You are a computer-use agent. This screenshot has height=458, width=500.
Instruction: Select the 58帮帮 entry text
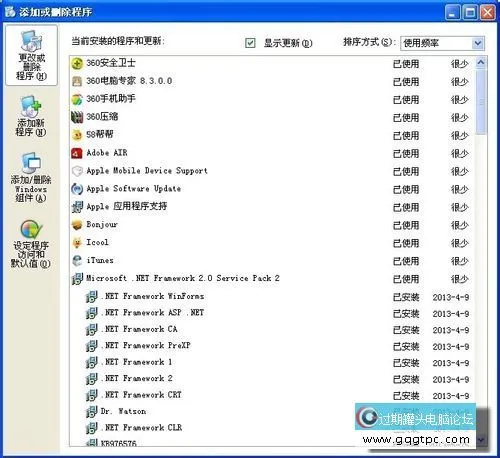(100, 134)
